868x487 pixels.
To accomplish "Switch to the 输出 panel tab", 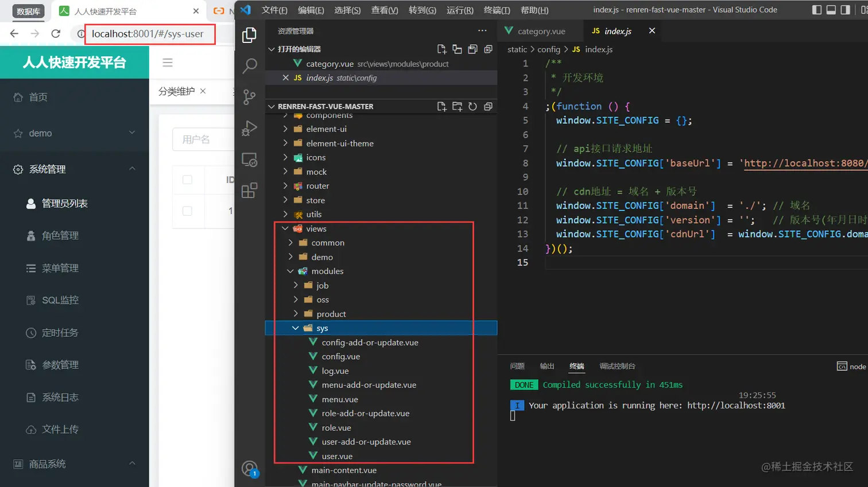I will 547,366.
